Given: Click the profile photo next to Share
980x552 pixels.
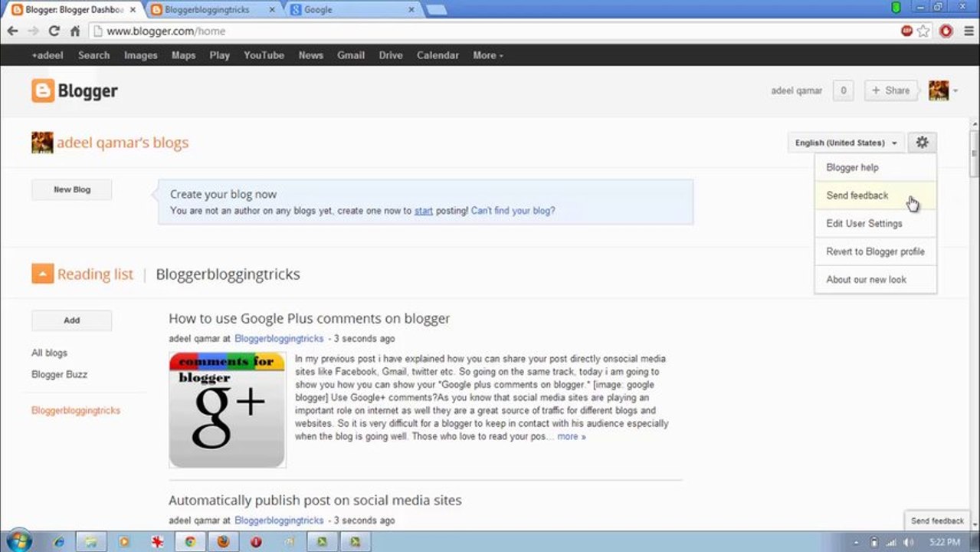Looking at the screenshot, I should (939, 90).
